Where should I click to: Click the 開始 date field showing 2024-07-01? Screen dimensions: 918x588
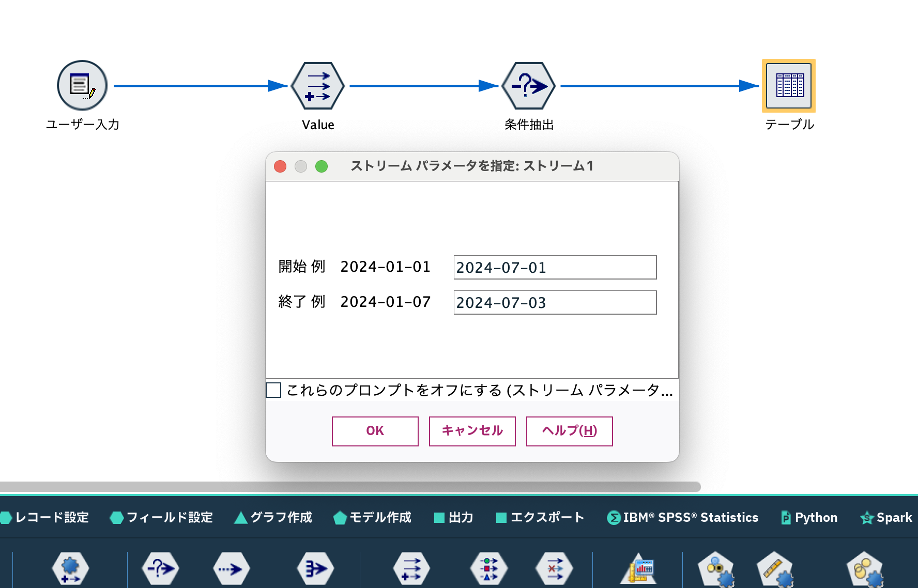555,267
